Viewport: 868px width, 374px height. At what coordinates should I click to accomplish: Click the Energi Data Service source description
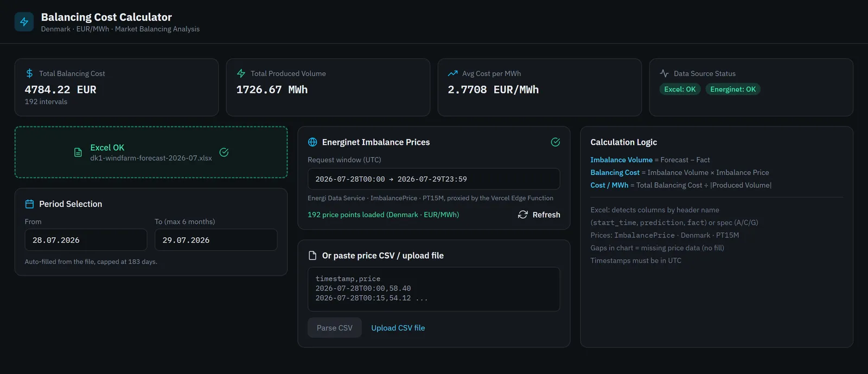coord(430,199)
